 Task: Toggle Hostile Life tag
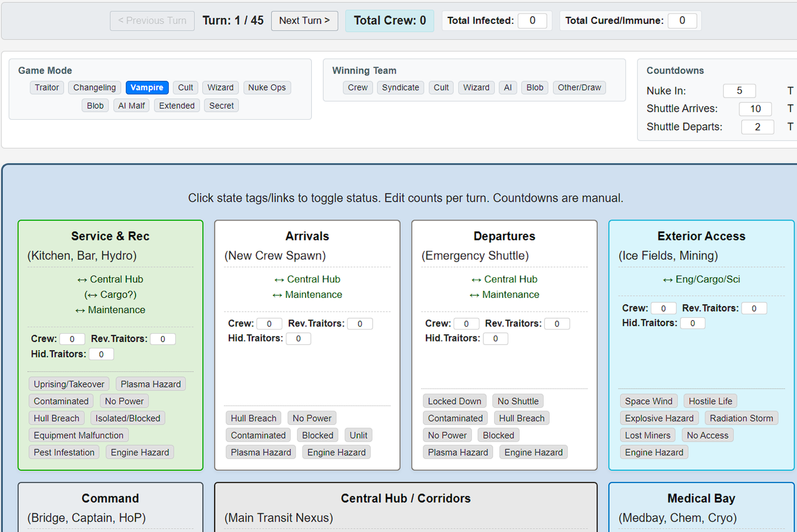point(710,401)
